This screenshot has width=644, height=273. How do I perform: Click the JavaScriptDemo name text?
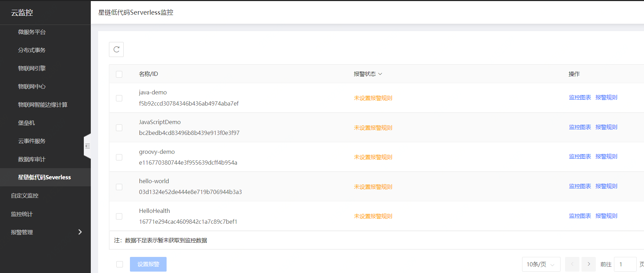tap(160, 122)
